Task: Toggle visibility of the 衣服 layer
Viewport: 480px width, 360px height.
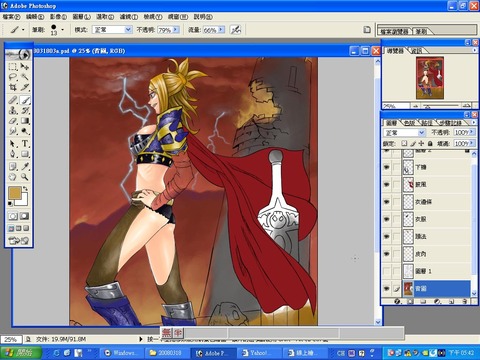Action: point(387,219)
